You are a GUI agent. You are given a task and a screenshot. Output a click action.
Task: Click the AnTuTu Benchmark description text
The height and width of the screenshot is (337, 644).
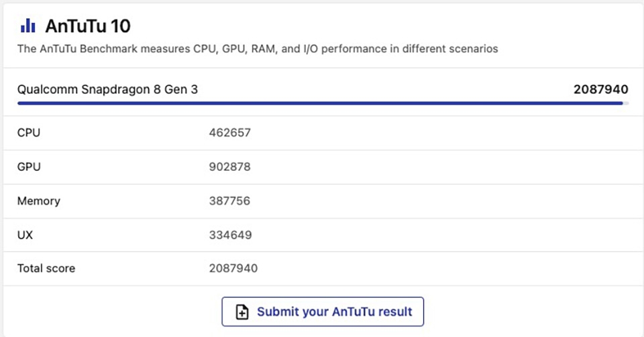pyautogui.click(x=258, y=49)
